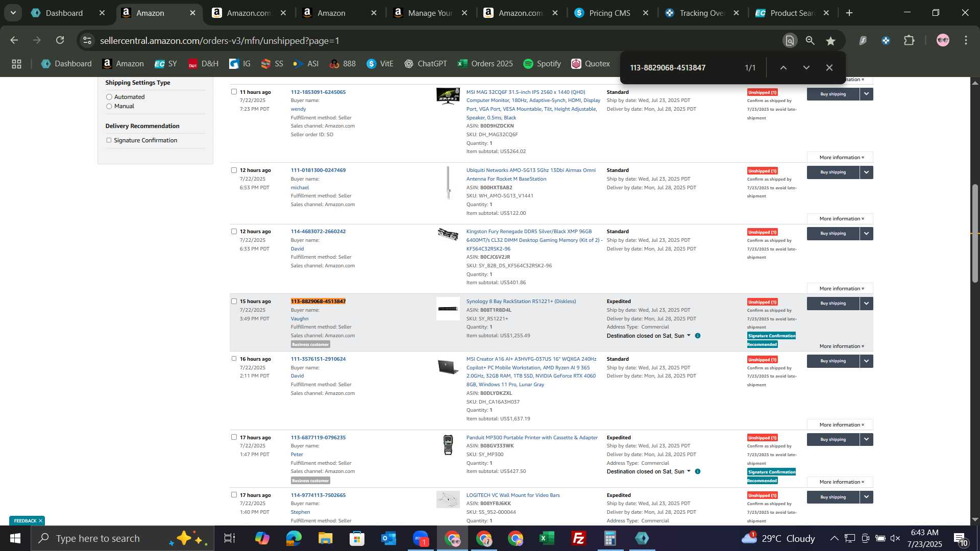This screenshot has width=980, height=551.
Task: Expand More information for Ubiquiti order
Action: (x=840, y=219)
